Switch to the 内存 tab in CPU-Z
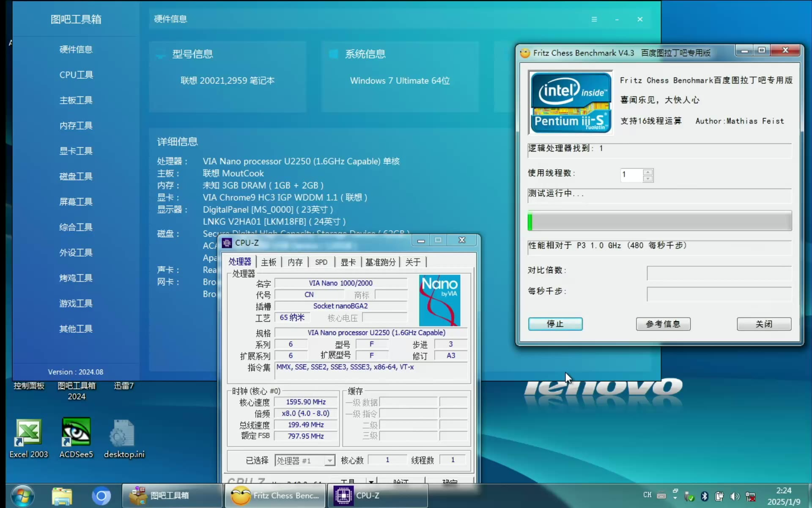The image size is (812, 508). pos(295,262)
